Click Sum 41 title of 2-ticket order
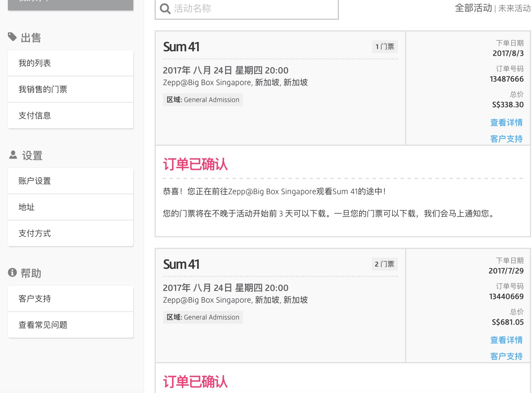Screen dimensions: 532x393 coord(181,264)
